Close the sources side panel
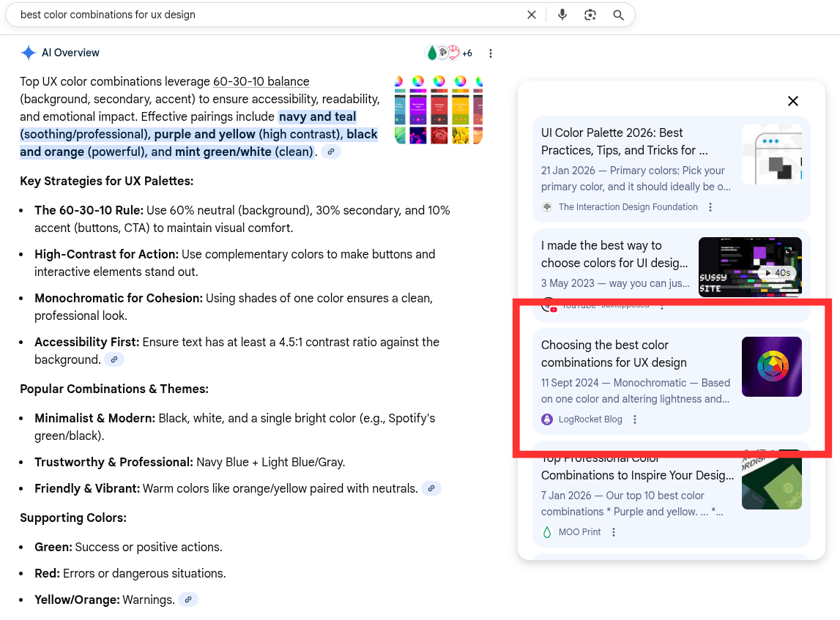 [792, 101]
